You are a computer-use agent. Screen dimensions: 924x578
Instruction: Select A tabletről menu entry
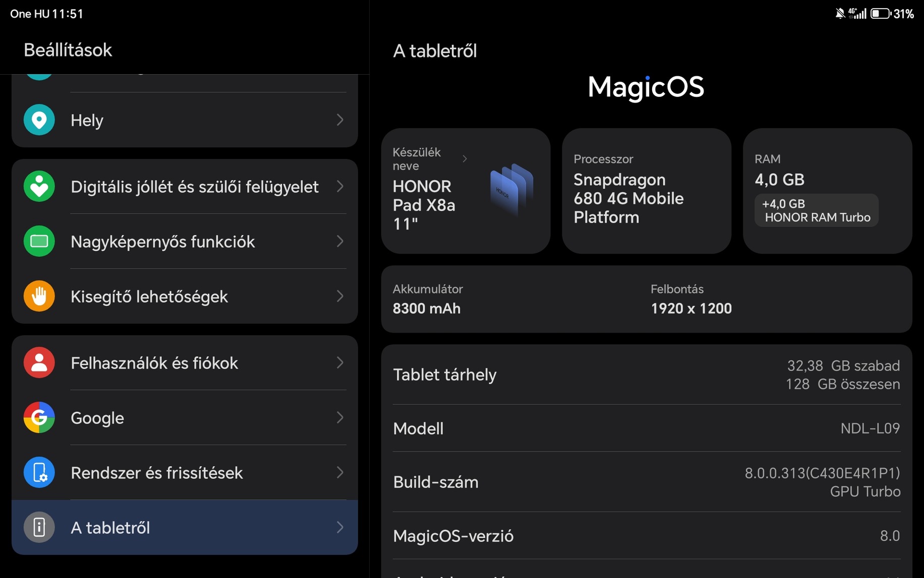tap(185, 527)
